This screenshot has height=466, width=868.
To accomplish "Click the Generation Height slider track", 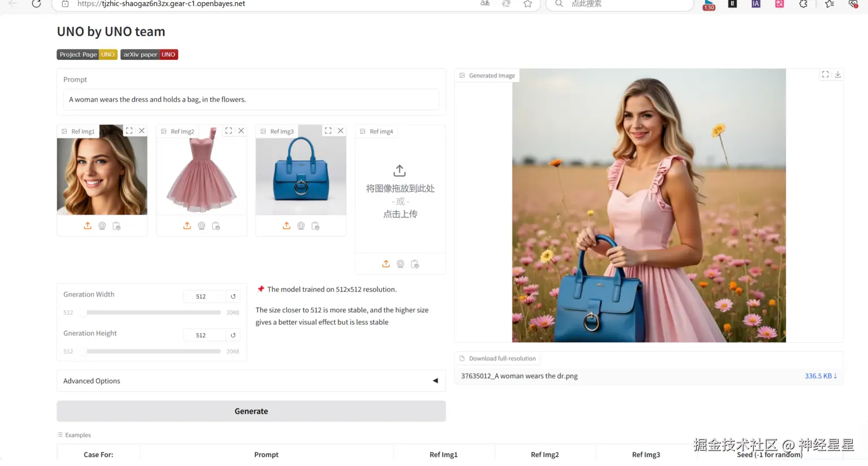I will (153, 351).
